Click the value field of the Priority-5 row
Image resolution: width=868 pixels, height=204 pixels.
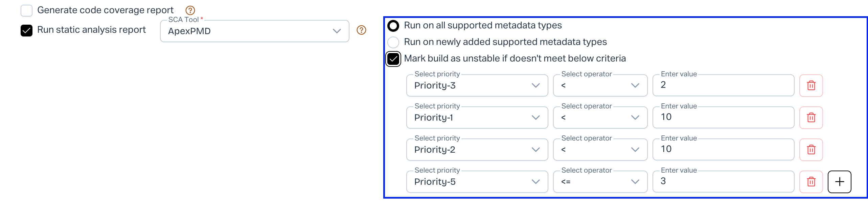point(723,182)
